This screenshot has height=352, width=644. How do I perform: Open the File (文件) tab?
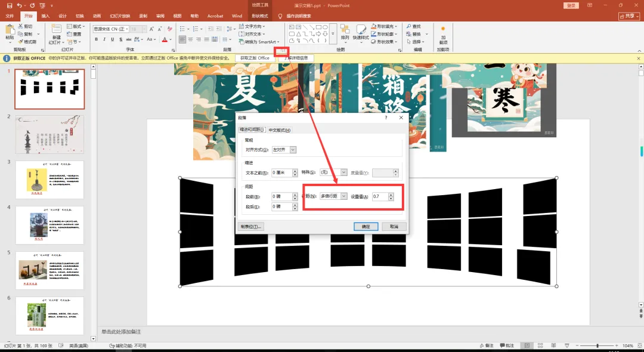[10, 16]
